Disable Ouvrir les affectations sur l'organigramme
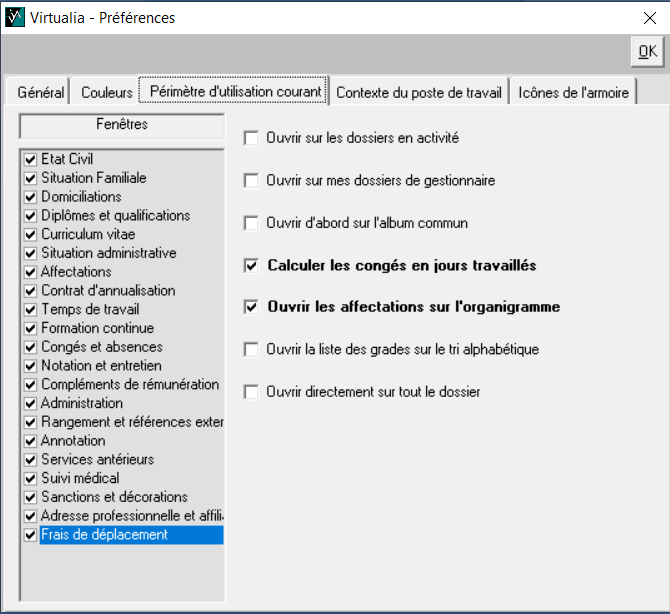 [x=252, y=307]
